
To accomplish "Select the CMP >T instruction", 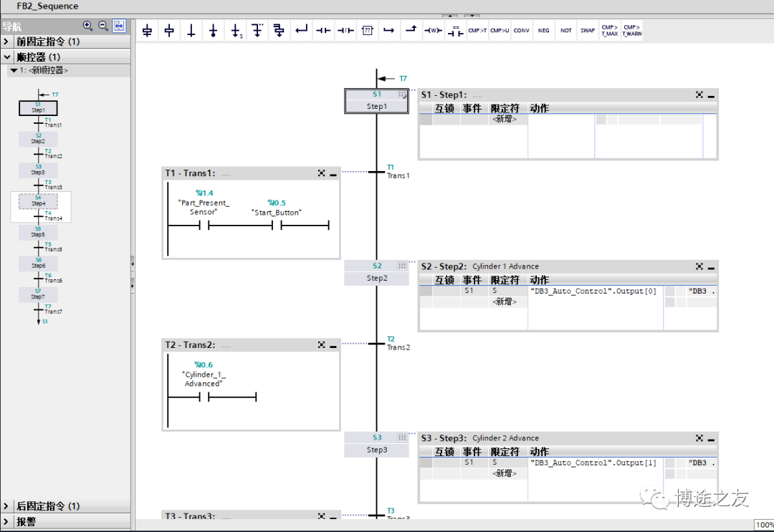I will [x=477, y=31].
